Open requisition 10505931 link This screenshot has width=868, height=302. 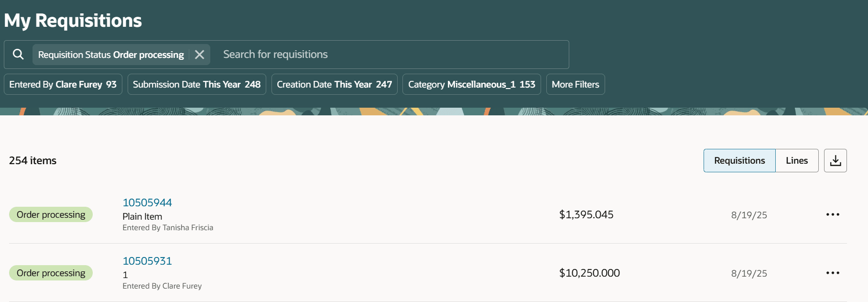tap(147, 261)
